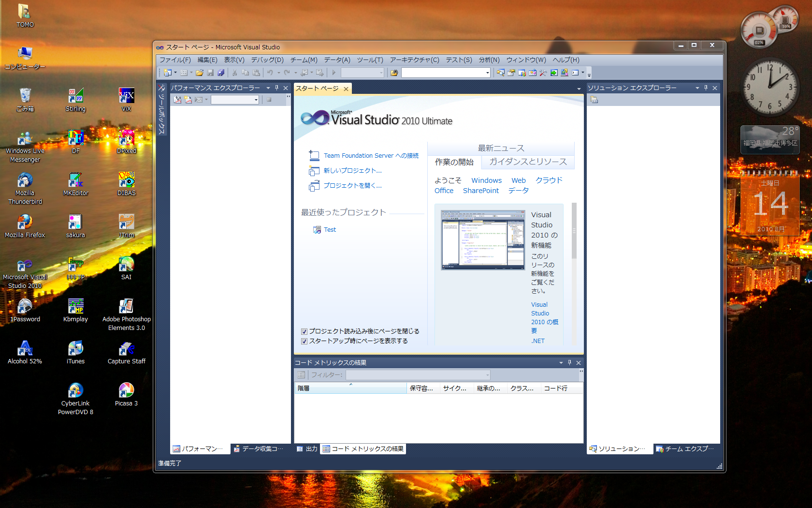
Task: Click the weather desktop gadget
Action: [x=770, y=140]
